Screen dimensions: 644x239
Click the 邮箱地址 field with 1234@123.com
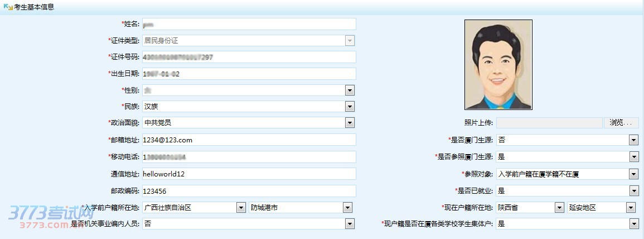[x=249, y=140]
